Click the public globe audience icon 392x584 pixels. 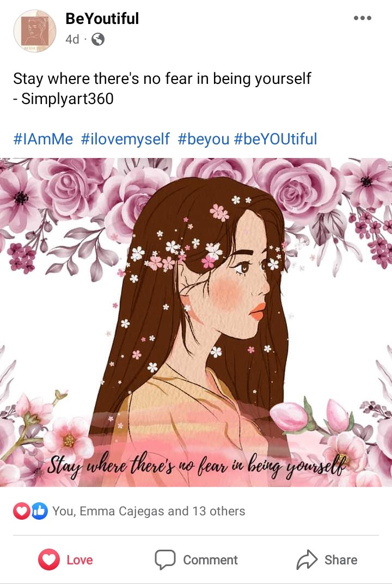click(x=98, y=39)
